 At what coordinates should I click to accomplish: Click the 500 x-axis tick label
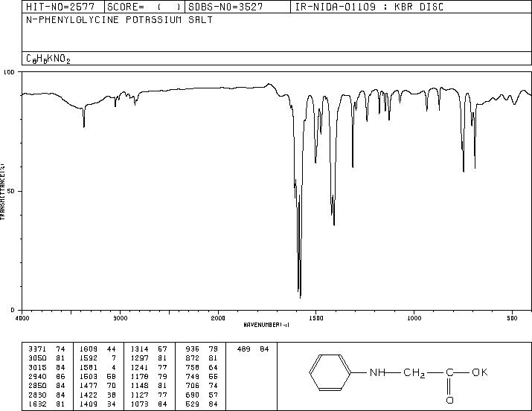[512, 318]
